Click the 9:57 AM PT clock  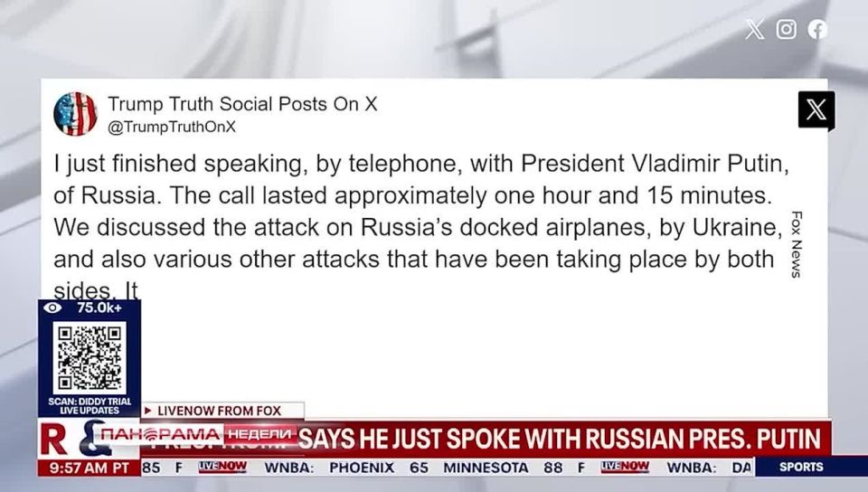88,468
